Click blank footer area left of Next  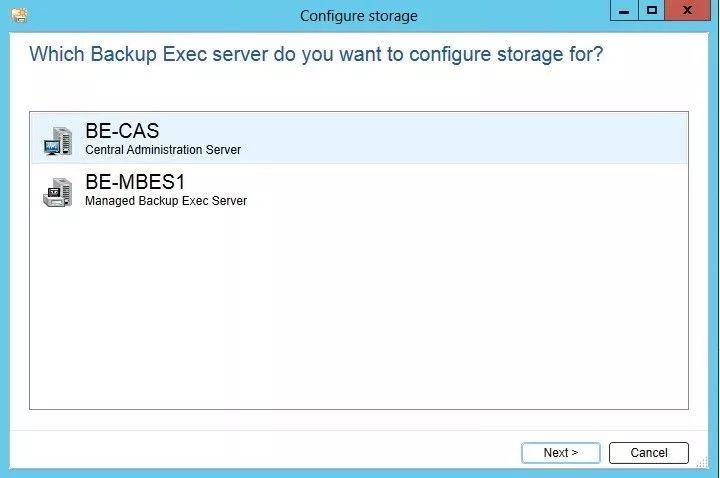click(x=260, y=452)
